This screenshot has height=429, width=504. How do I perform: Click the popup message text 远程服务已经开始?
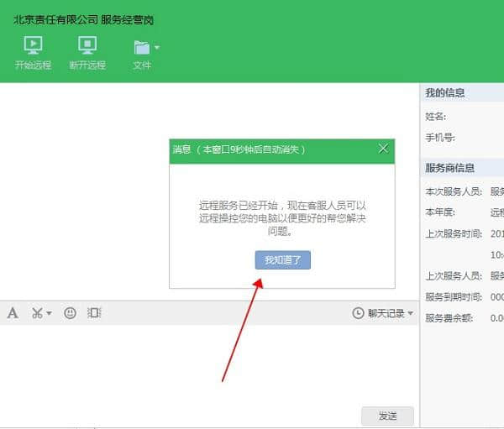239,205
